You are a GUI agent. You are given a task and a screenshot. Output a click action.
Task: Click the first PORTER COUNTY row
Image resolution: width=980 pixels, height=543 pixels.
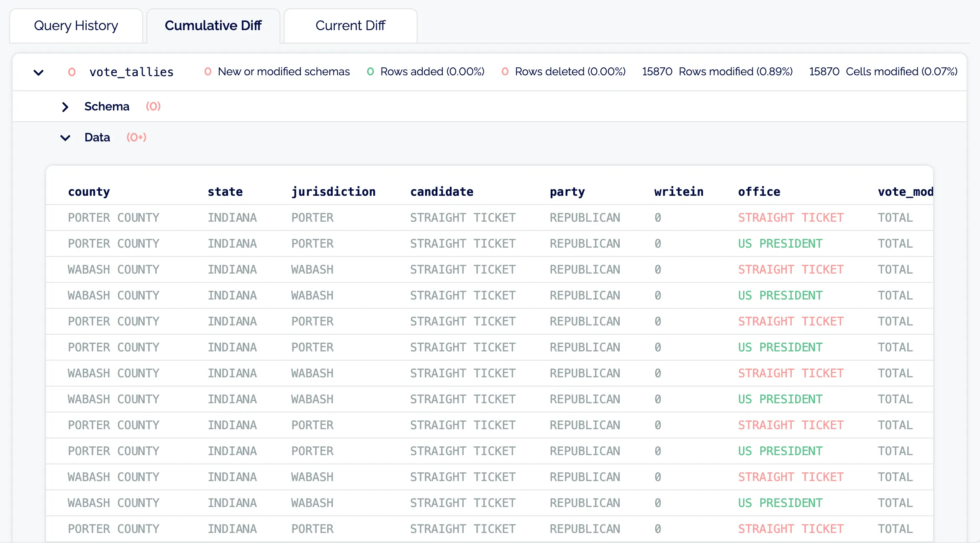113,218
